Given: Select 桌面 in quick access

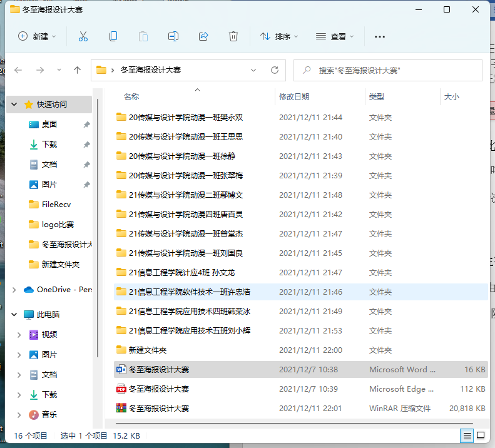Looking at the screenshot, I should point(49,125).
